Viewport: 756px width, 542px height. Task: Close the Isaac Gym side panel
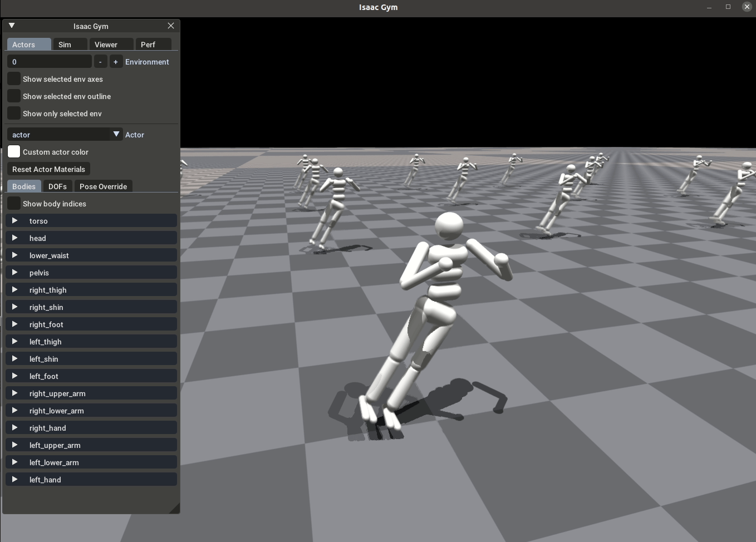pos(171,26)
